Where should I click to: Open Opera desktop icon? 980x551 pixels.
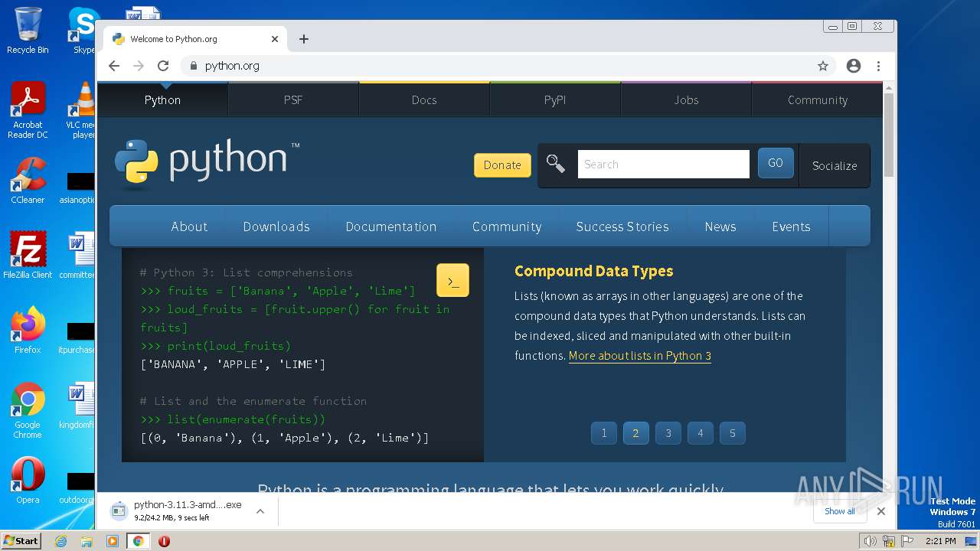pos(28,481)
